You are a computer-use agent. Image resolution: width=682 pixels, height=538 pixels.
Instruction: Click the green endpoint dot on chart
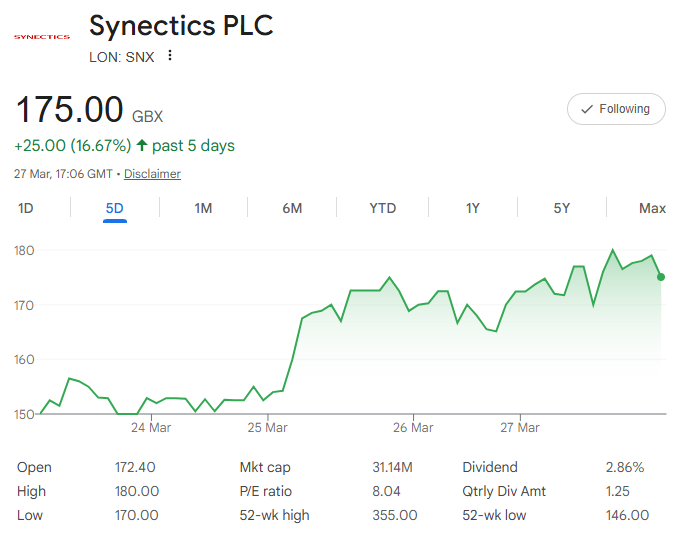661,277
